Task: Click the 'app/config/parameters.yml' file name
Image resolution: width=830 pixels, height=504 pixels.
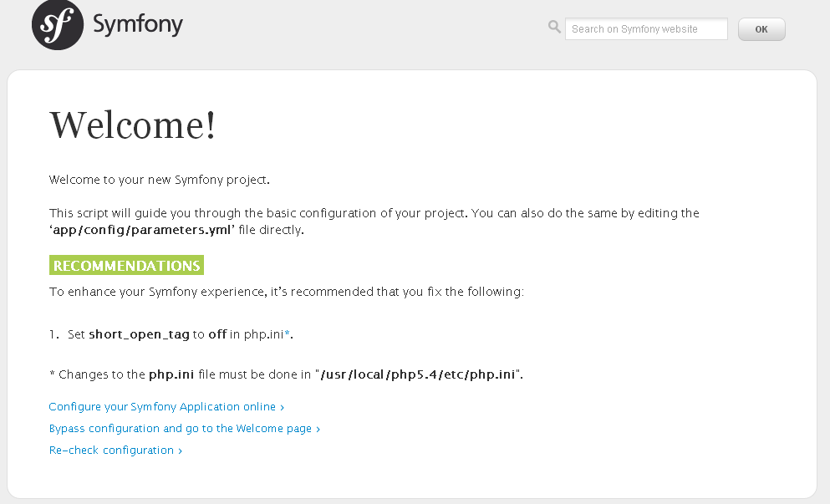Action: [142, 230]
